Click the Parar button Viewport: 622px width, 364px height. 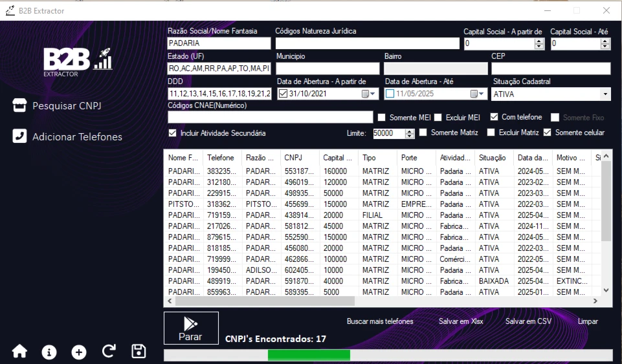(x=191, y=328)
